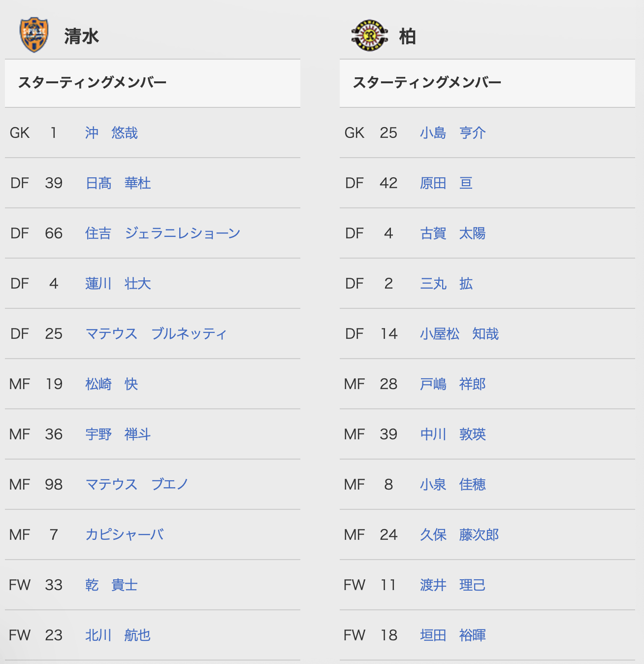Open 渡井 理己 player page
The image size is (644, 664).
click(453, 585)
